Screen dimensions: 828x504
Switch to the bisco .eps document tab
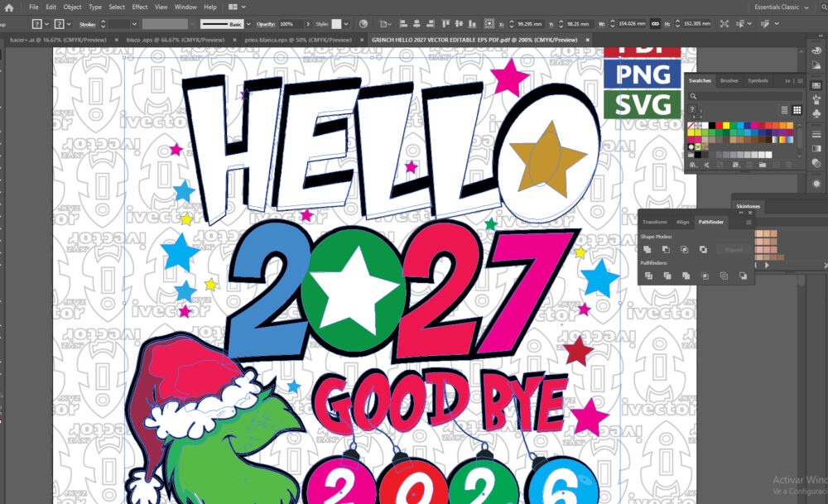click(x=176, y=40)
